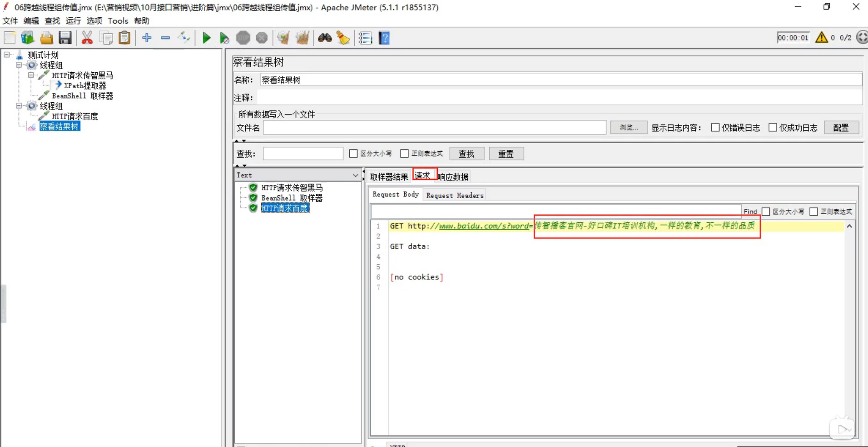Open the 文件 menu
The image size is (868, 447).
(10, 21)
